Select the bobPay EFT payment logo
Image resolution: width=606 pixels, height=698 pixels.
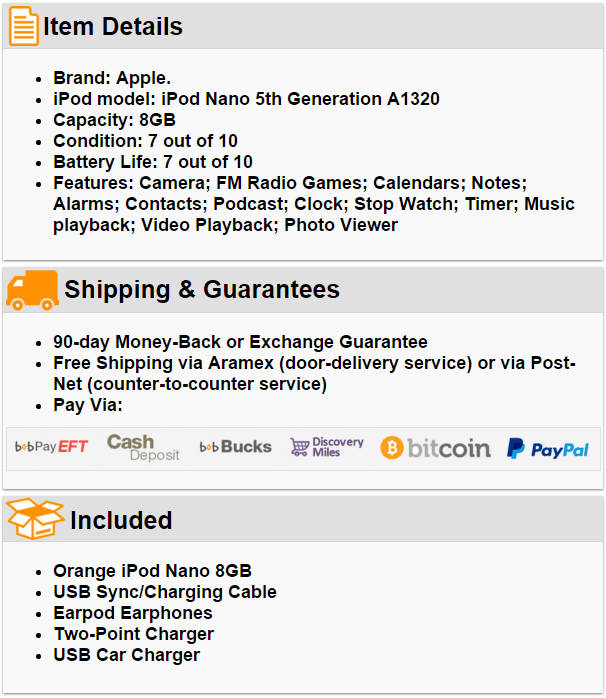click(52, 447)
